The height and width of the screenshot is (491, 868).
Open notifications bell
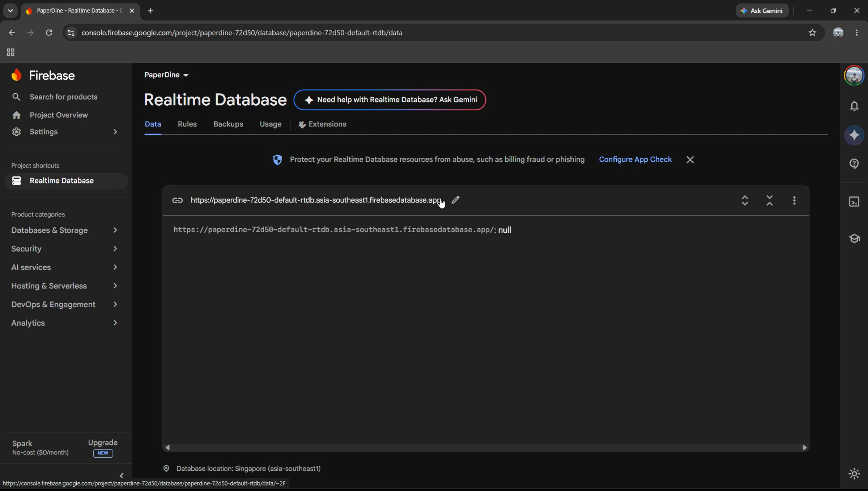click(x=854, y=106)
